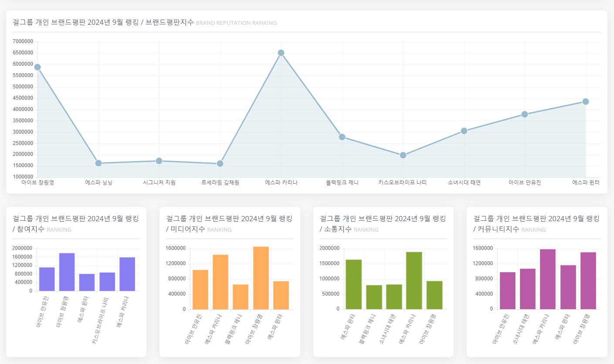
Task: Click the 키스오브라이프 나띠 x-axis label of the line chart
Action: [x=403, y=183]
